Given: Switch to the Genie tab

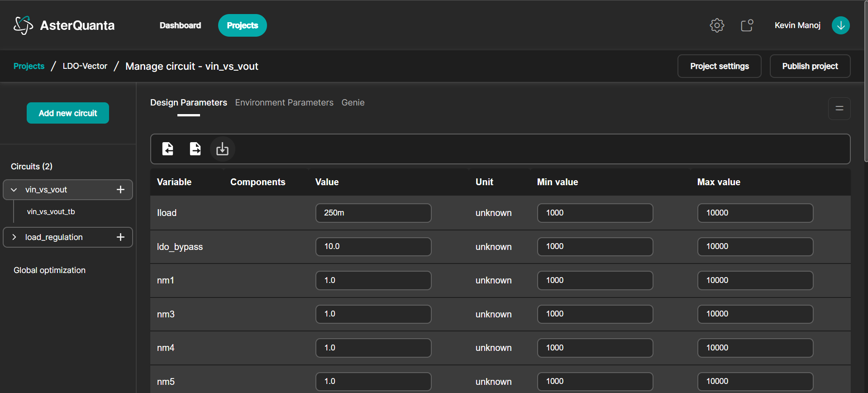Looking at the screenshot, I should 353,103.
